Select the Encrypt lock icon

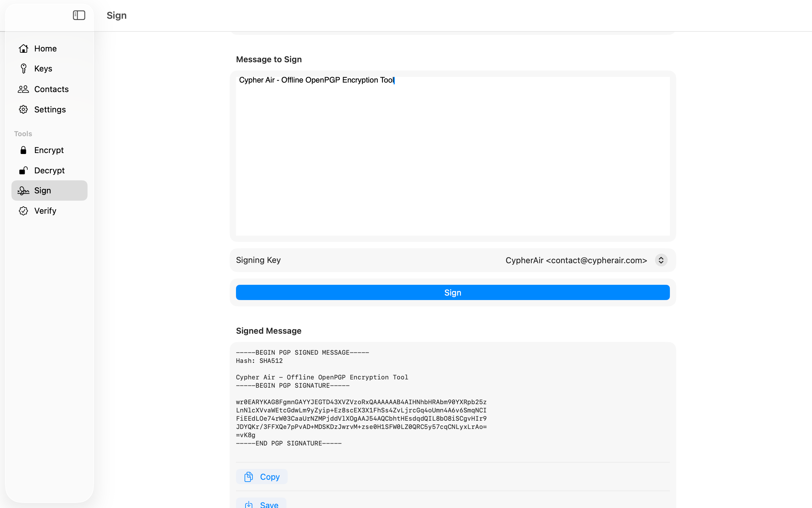click(x=23, y=150)
